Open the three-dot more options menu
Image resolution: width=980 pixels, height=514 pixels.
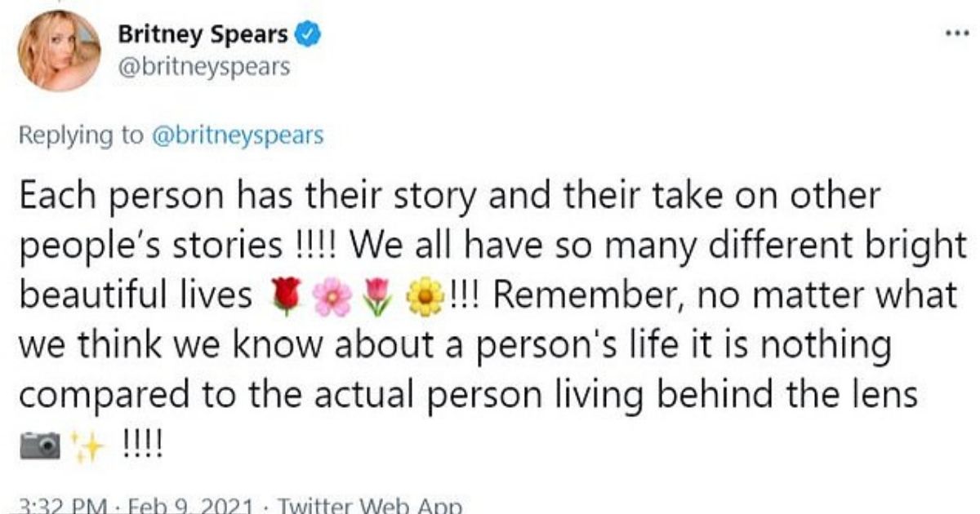pos(954,35)
